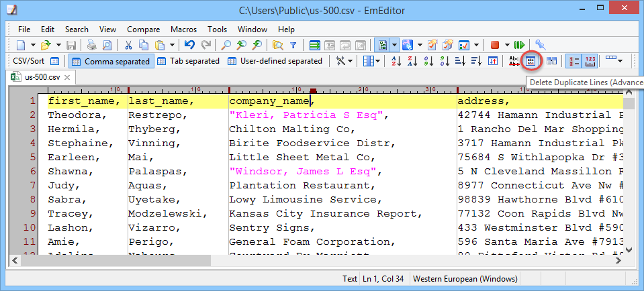
Task: Expand the column selection dropdown
Action: [x=377, y=61]
